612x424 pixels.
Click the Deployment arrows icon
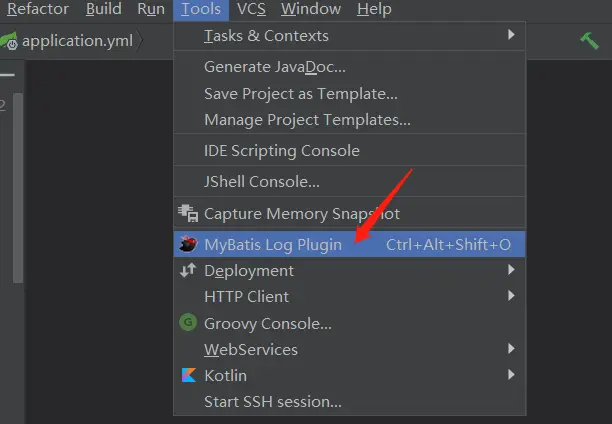click(x=187, y=270)
